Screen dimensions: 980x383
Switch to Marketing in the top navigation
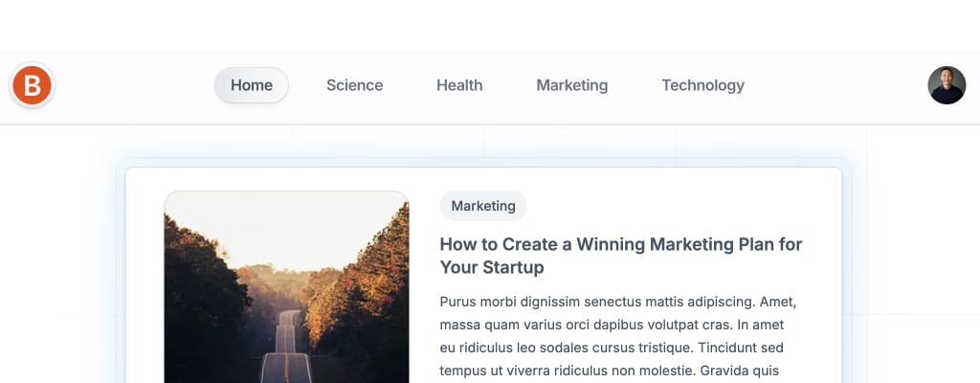tap(571, 85)
